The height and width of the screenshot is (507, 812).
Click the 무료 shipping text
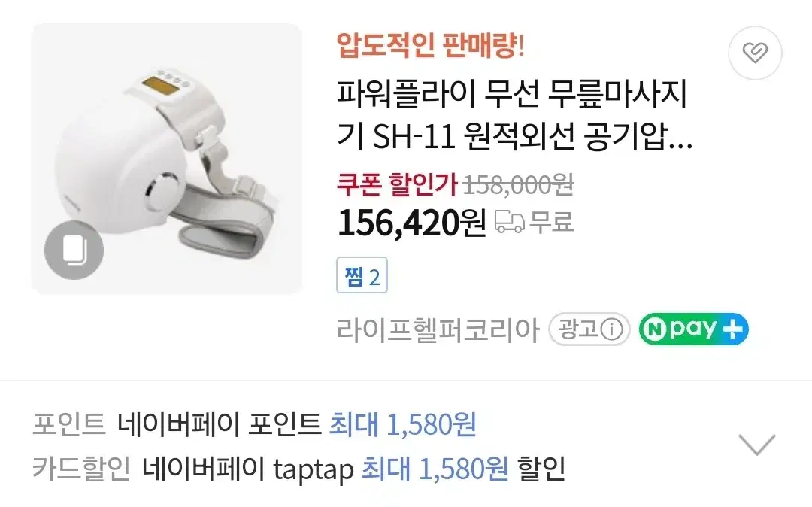[552, 222]
